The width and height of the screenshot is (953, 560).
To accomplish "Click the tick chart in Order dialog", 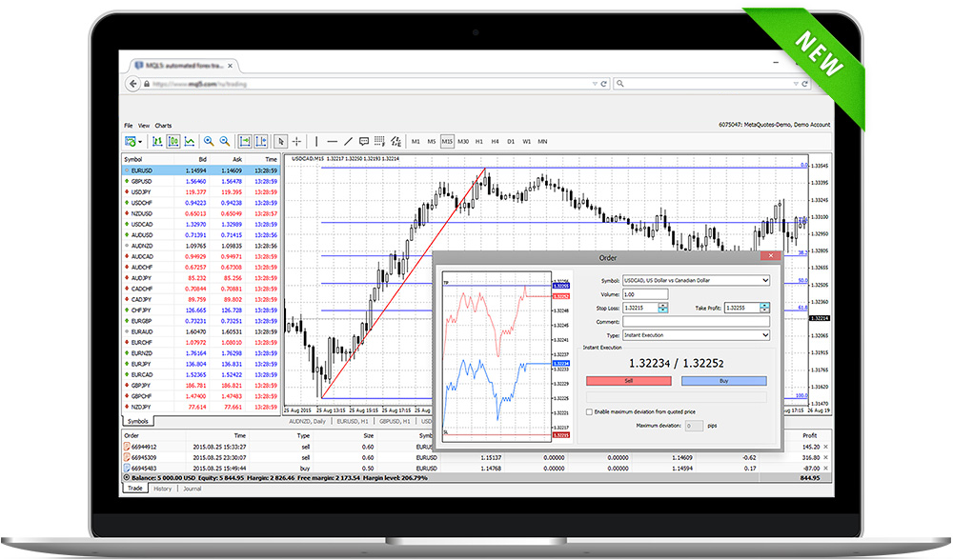I will pos(497,356).
